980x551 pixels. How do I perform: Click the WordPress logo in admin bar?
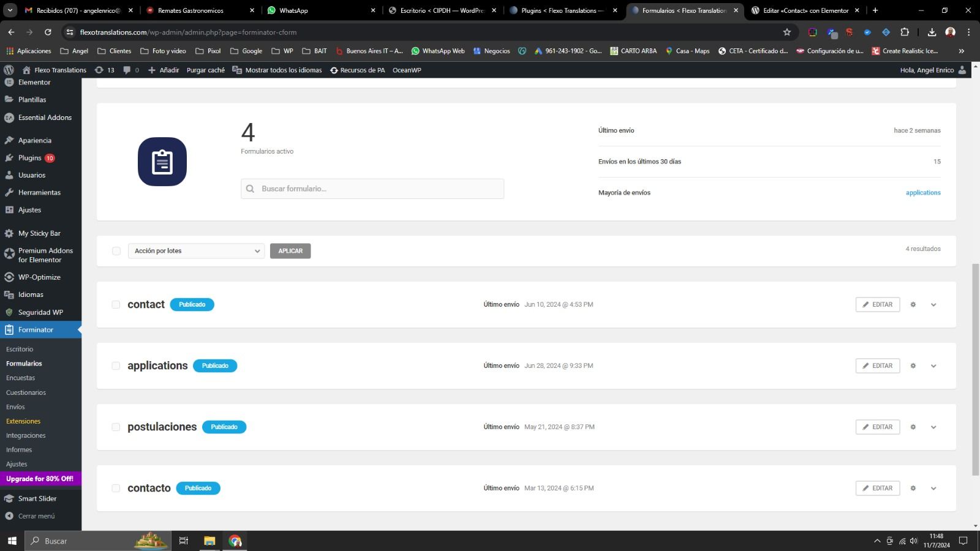point(9,70)
